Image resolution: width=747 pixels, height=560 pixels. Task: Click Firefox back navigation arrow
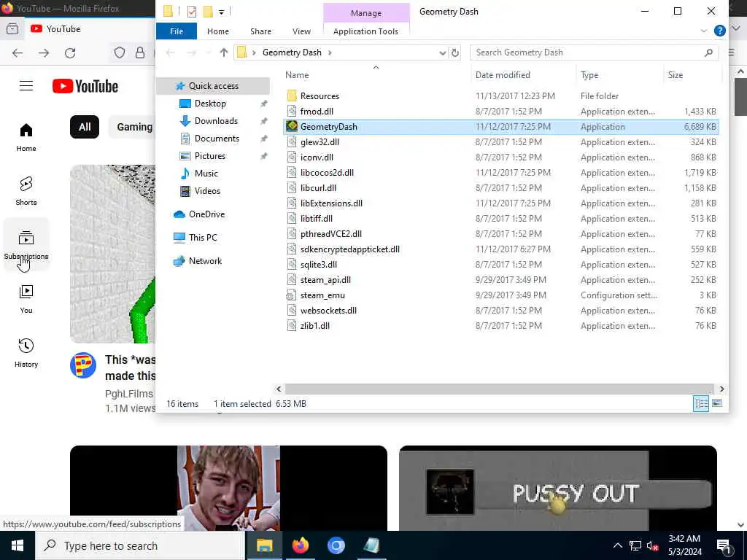coord(18,52)
